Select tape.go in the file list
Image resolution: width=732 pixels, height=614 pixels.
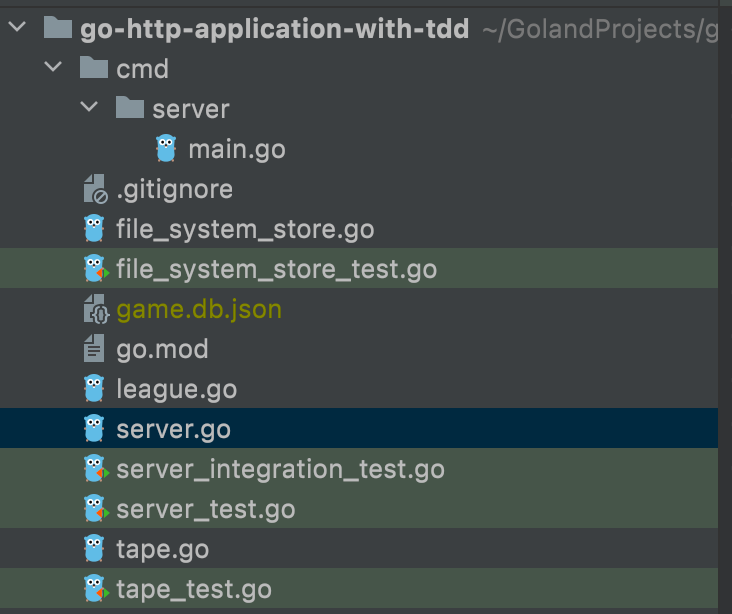click(162, 549)
